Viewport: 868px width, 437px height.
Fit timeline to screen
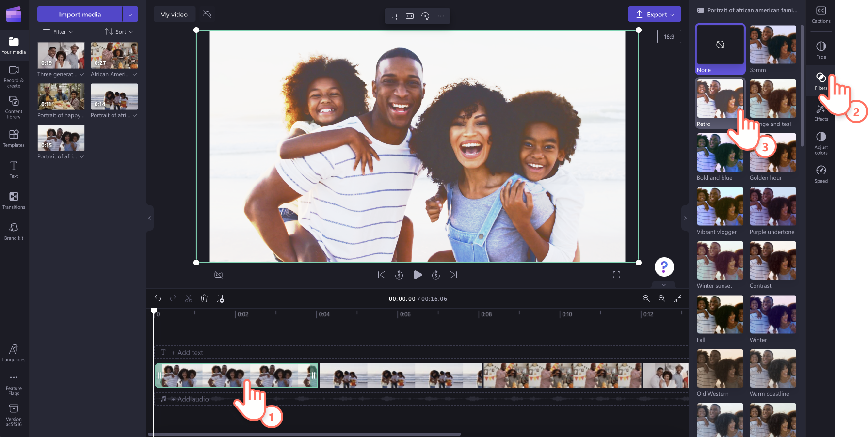point(677,298)
